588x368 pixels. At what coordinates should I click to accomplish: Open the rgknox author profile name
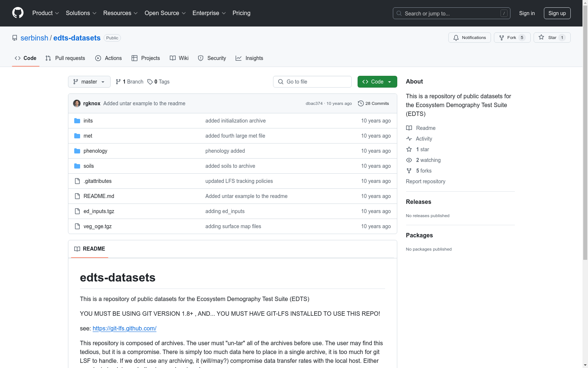click(92, 103)
